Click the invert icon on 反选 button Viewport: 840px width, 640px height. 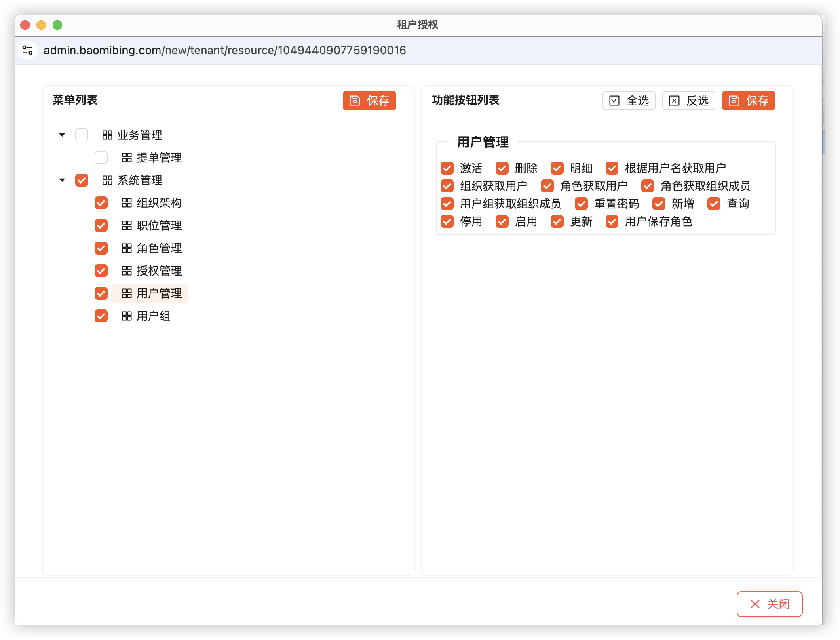[x=674, y=101]
